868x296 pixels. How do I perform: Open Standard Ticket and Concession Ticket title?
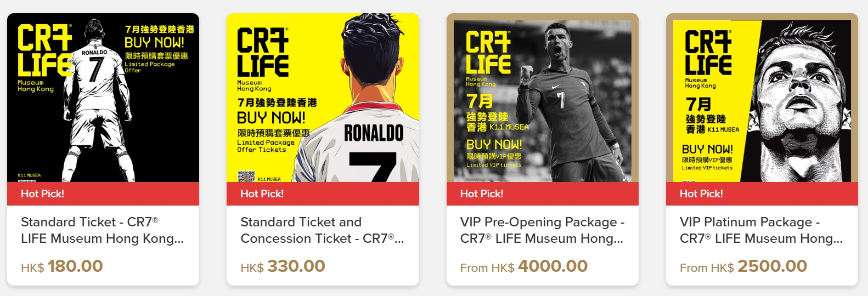click(322, 230)
